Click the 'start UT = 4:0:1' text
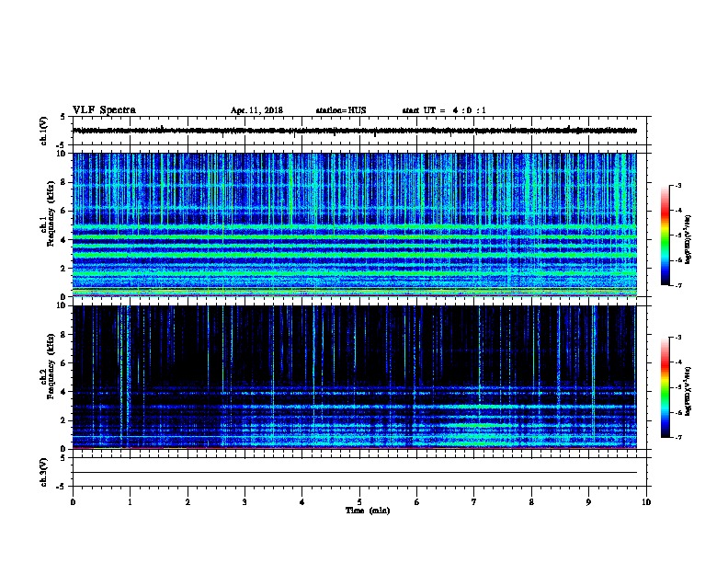This screenshot has width=728, height=563. pyautogui.click(x=444, y=110)
